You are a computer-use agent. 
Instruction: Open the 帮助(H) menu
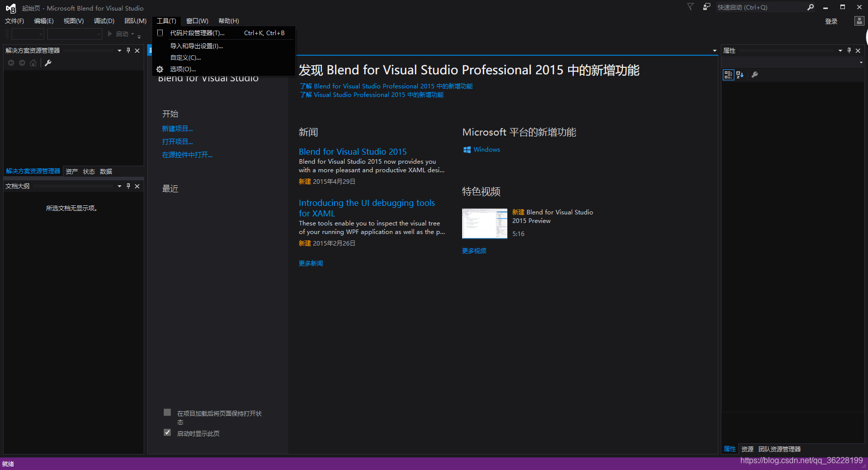click(229, 21)
